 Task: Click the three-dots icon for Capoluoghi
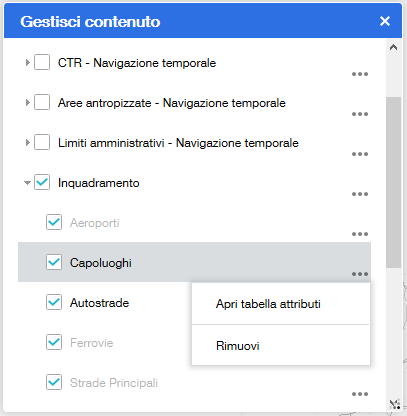pos(360,274)
